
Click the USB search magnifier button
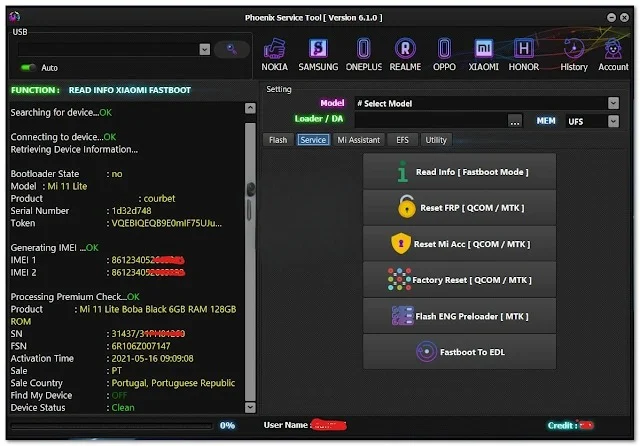click(231, 49)
